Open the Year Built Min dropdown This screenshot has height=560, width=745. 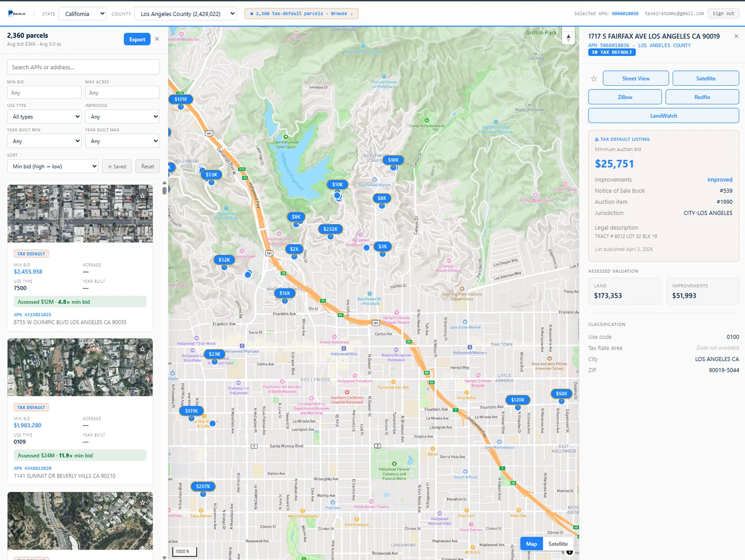coord(44,141)
